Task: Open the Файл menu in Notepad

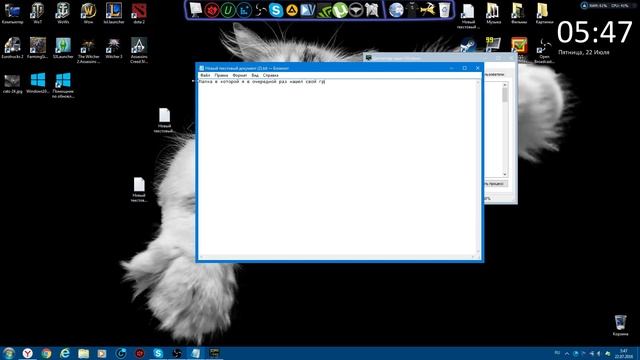Action: click(x=205, y=75)
